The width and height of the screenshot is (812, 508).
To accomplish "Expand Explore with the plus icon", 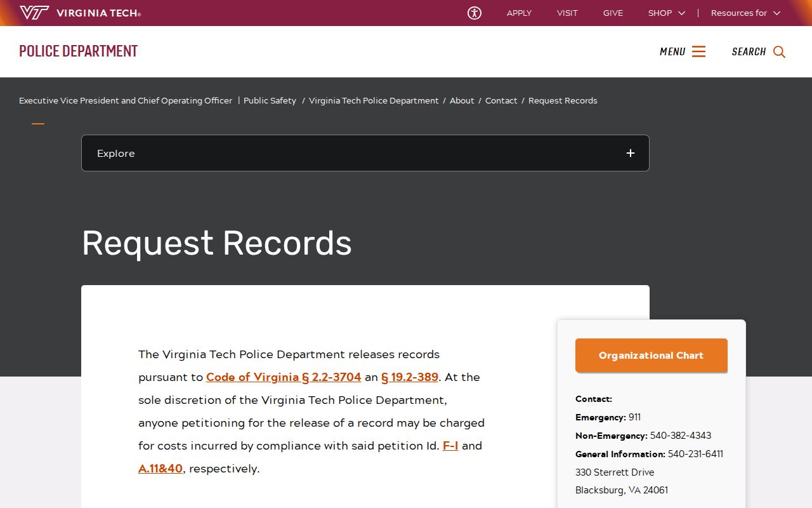I will [630, 153].
